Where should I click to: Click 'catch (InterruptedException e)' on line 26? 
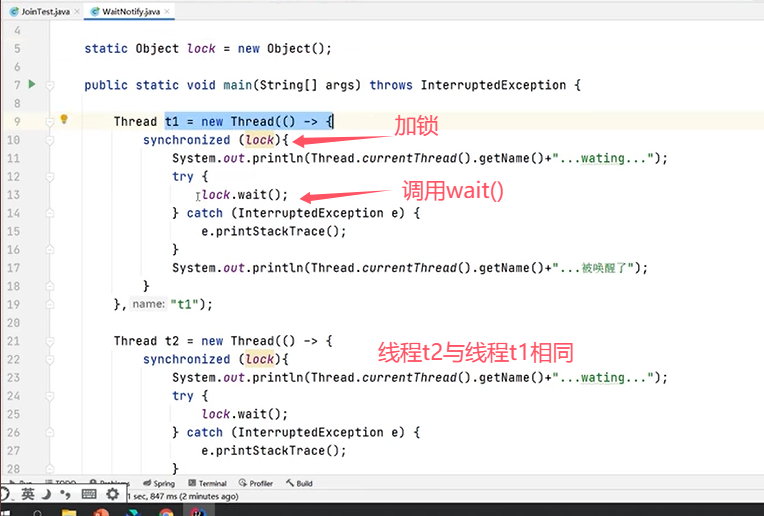click(x=296, y=432)
